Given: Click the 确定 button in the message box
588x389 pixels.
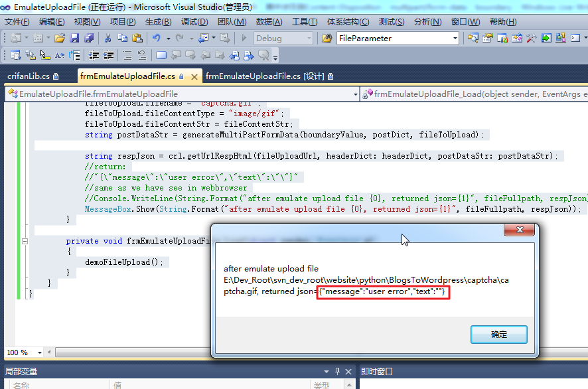Looking at the screenshot, I should coord(499,335).
